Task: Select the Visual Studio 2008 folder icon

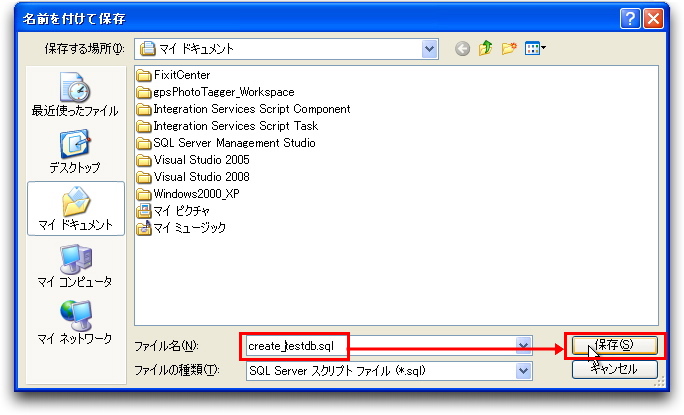Action: (x=144, y=178)
